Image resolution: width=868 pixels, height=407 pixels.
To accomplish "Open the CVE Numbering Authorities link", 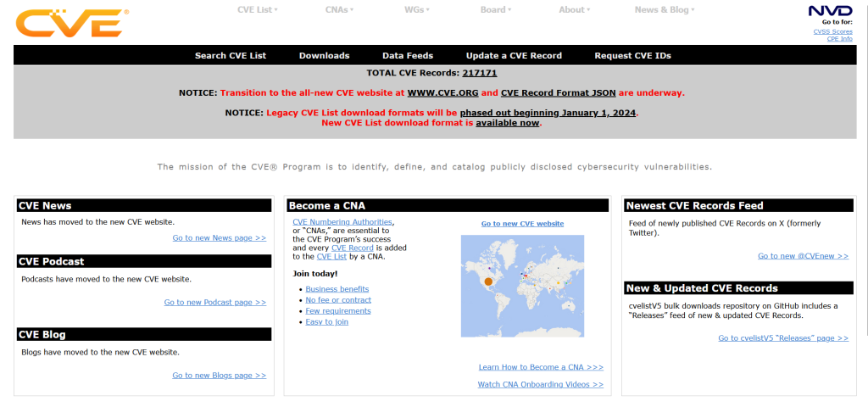I will [x=342, y=222].
